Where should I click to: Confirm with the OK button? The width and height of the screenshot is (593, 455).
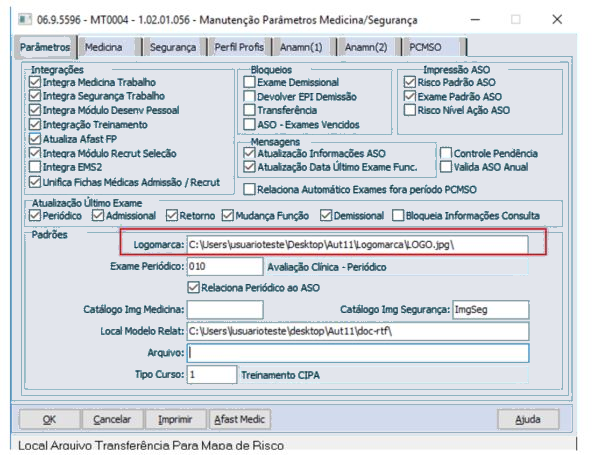49,419
